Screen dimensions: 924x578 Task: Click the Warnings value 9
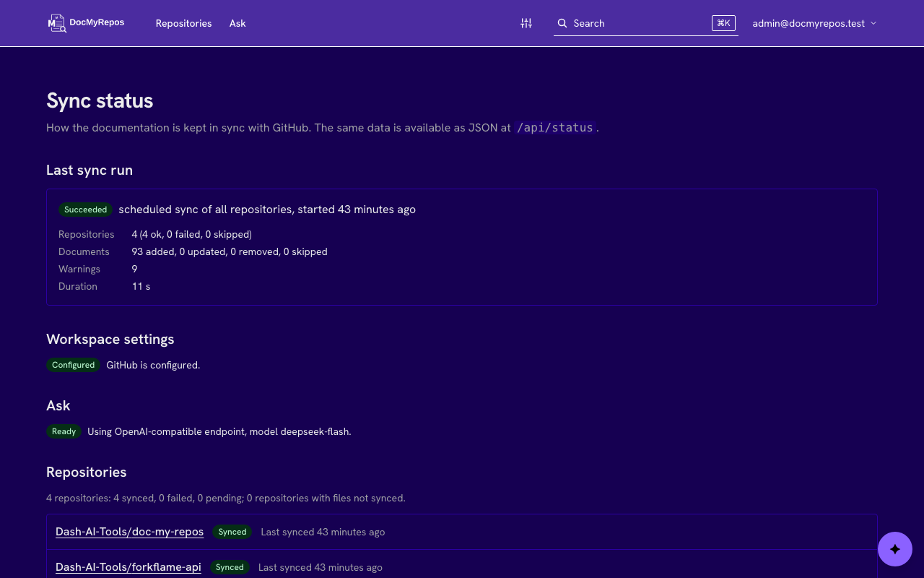pos(134,269)
